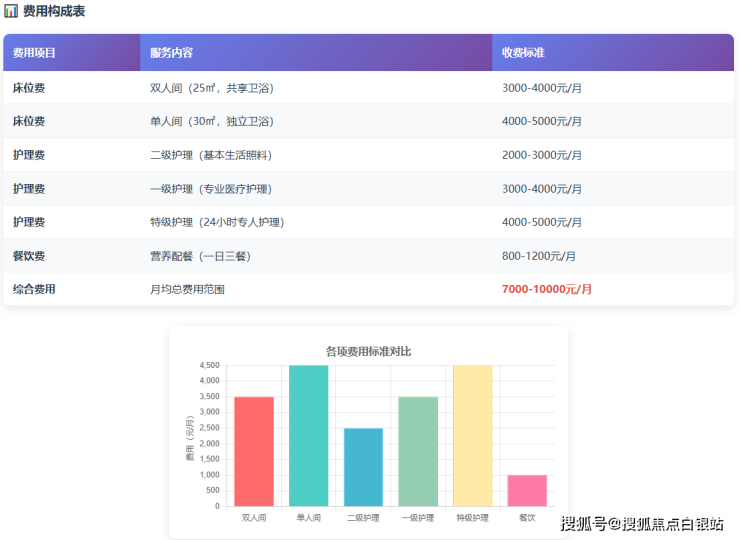Click the green 一级护理 bar
Screen dimensions: 740x540
click(x=418, y=451)
